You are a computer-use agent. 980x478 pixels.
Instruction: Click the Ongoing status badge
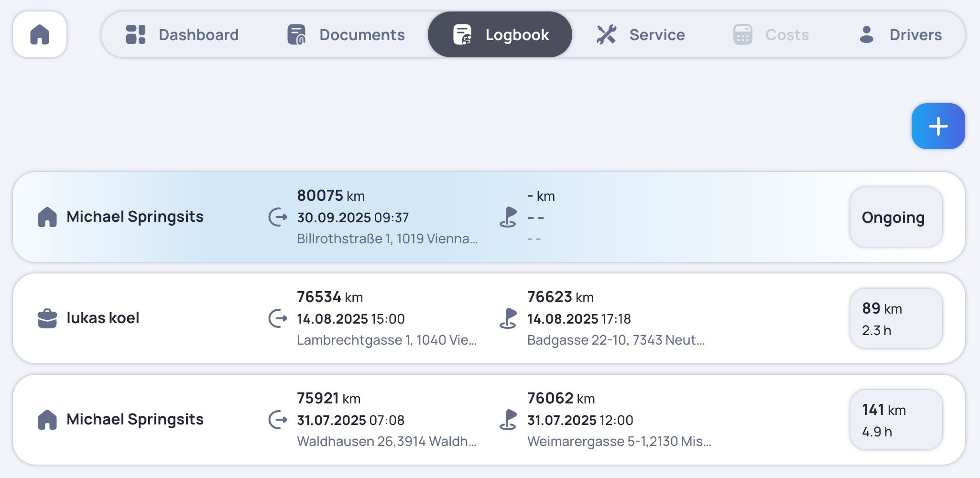pos(896,217)
